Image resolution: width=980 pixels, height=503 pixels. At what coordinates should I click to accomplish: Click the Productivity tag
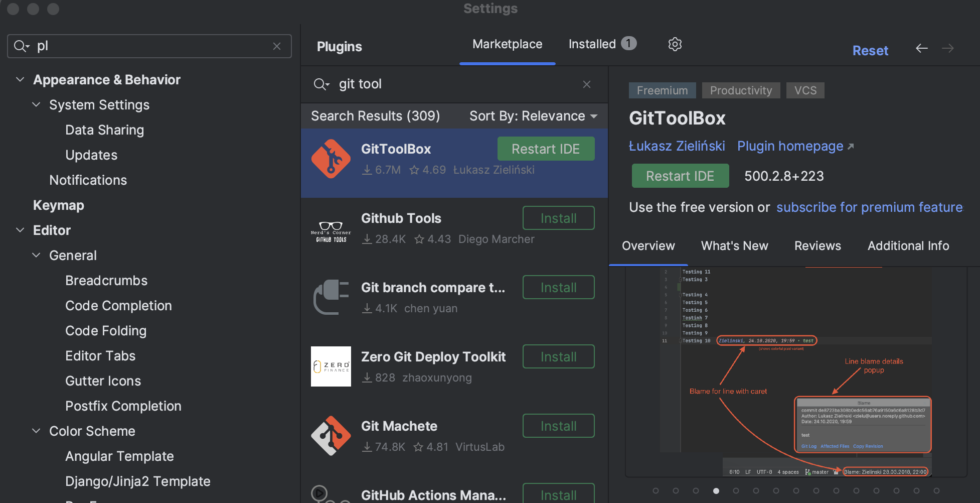(741, 90)
